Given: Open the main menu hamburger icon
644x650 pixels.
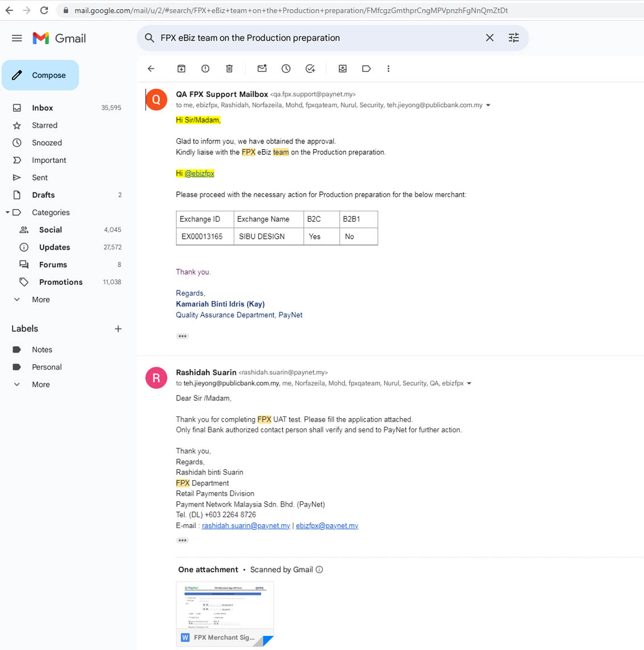Looking at the screenshot, I should pyautogui.click(x=17, y=38).
